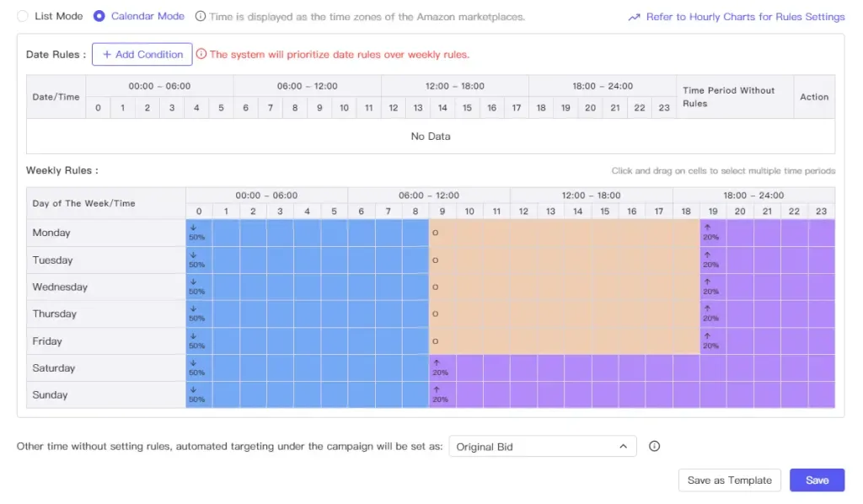Viewport: 863px width, 504px height.
Task: Click Wednesday's original bid O marker at hour 9
Action: 436,287
